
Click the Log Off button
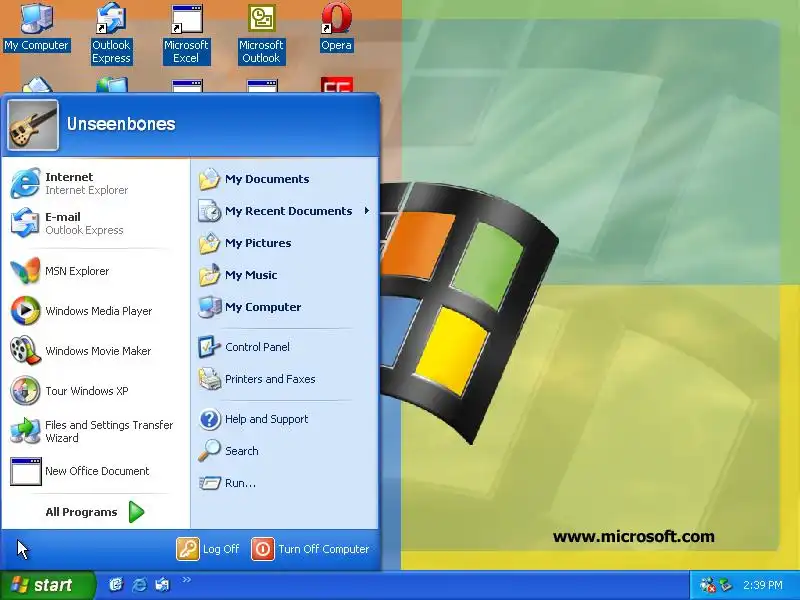pos(208,549)
